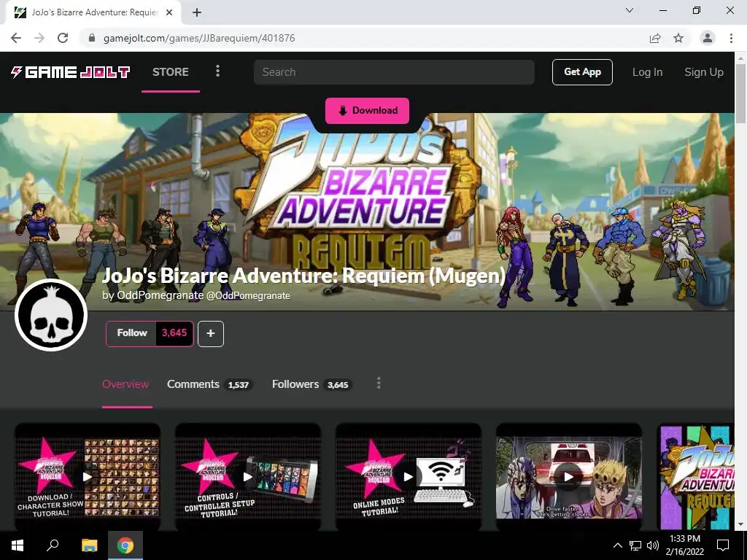
Task: Open the Windows notification center icon
Action: [x=723, y=545]
